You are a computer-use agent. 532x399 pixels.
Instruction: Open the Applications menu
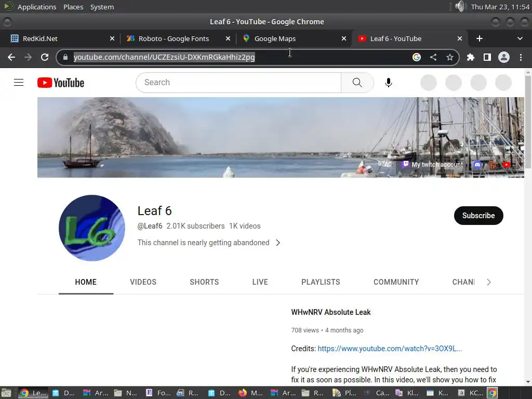37,7
